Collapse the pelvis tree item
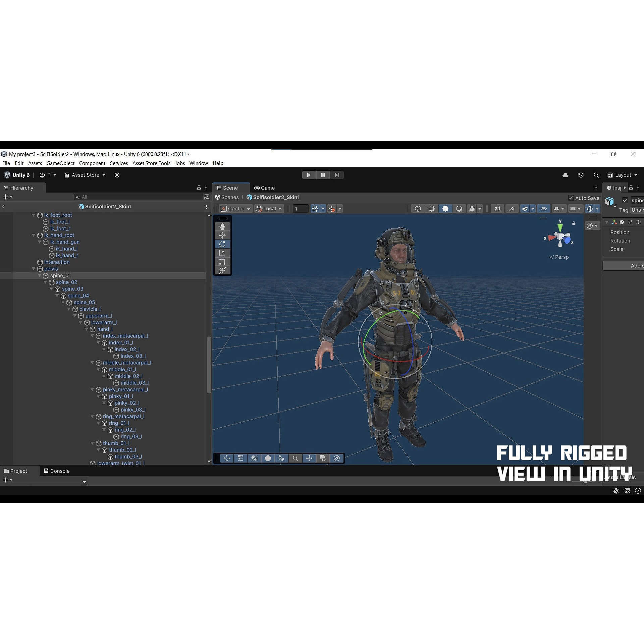Viewport: 644px width, 644px height. [34, 269]
